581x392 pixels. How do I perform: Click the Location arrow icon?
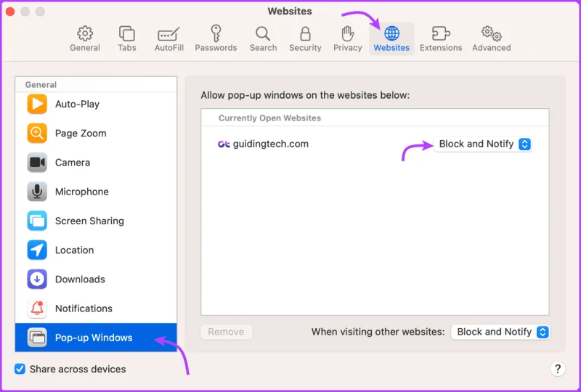pos(37,250)
